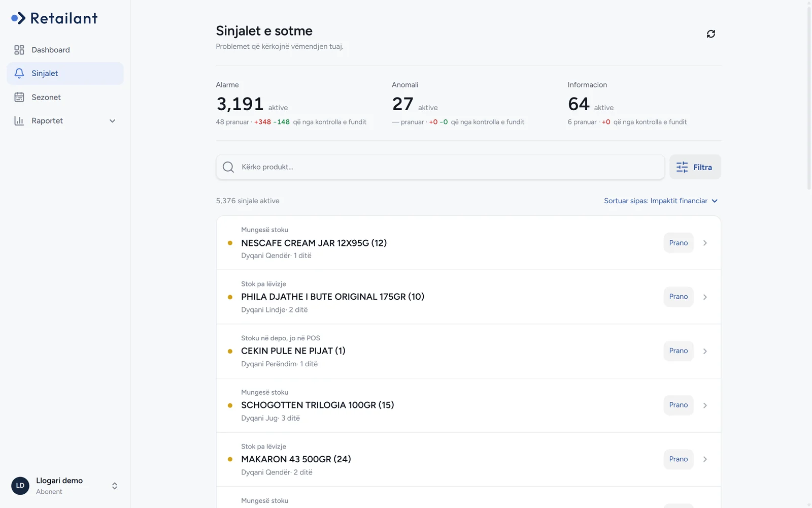Click the Sinjalet e sotme heading

coord(264,31)
